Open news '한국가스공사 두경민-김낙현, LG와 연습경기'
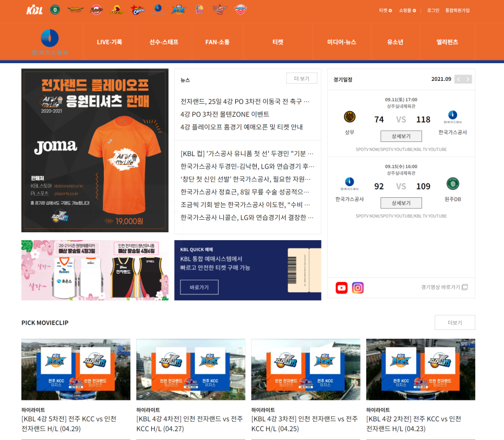This screenshot has height=440, width=504. click(247, 167)
